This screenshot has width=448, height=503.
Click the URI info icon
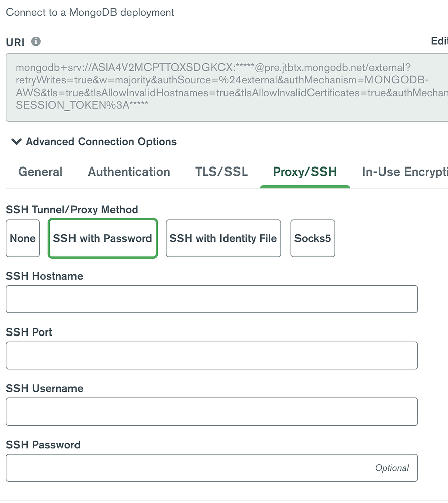[x=36, y=42]
